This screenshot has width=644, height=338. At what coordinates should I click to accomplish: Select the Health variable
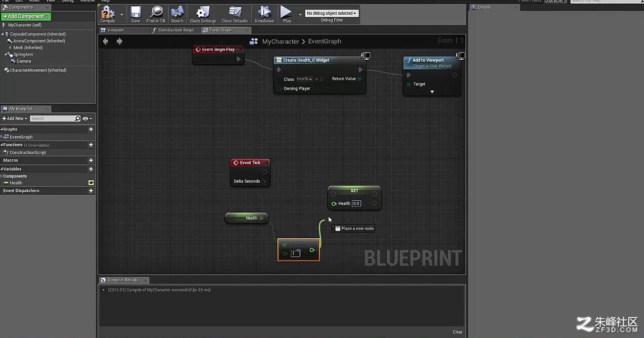click(16, 183)
